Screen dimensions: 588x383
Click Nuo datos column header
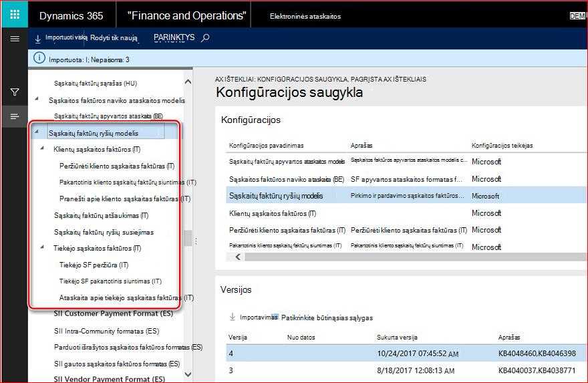(301, 338)
